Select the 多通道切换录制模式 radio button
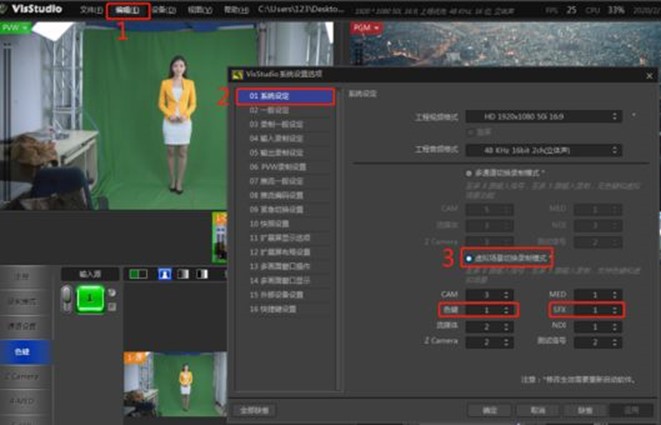661x425 pixels. pos(469,172)
